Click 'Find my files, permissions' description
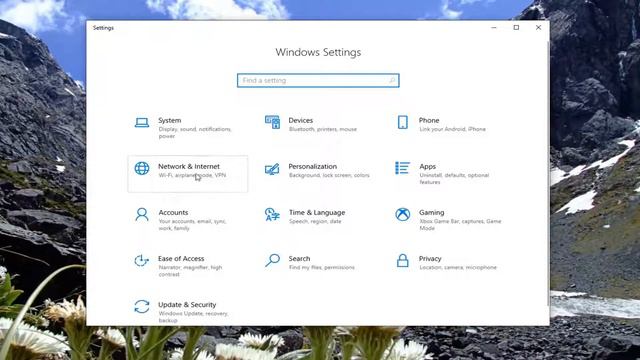Viewport: 640px width, 360px height. click(x=322, y=267)
